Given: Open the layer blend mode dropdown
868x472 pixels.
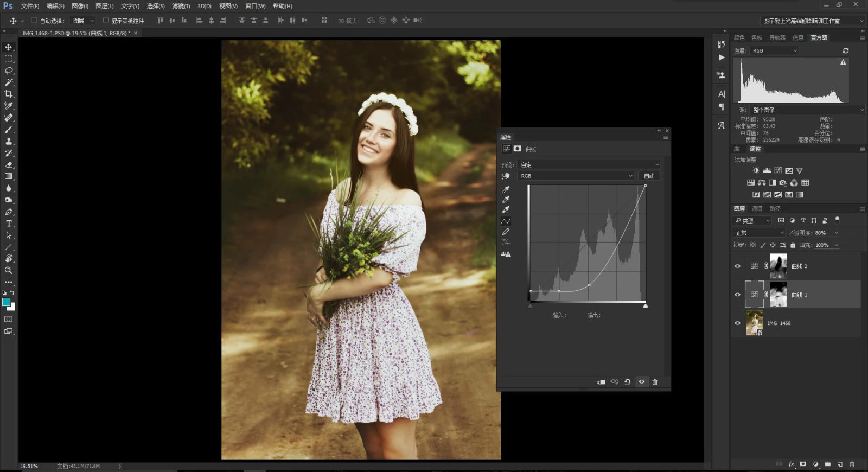Looking at the screenshot, I should pyautogui.click(x=759, y=233).
